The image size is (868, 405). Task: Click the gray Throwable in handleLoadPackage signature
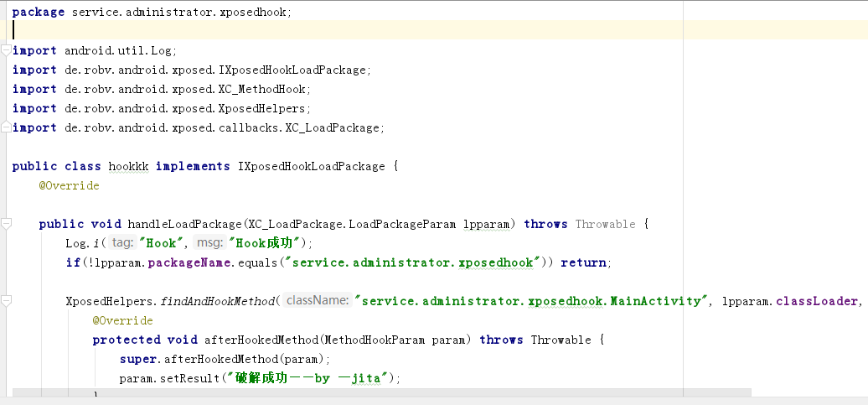(605, 224)
